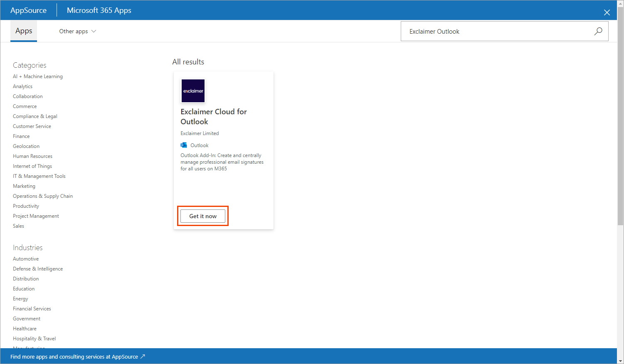This screenshot has width=624, height=364.
Task: Select the Automotive industry
Action: [26, 259]
